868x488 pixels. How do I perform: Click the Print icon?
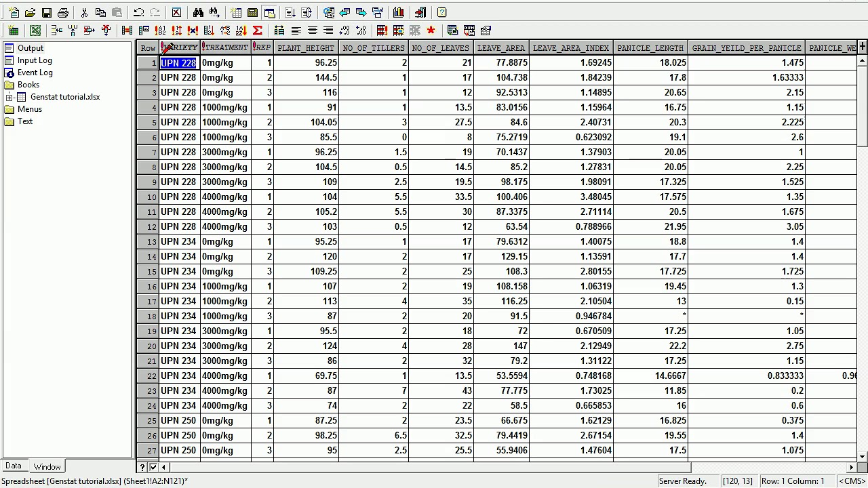(63, 13)
